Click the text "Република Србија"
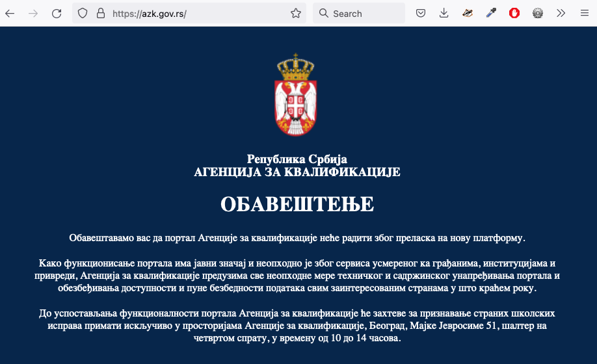This screenshot has width=597, height=364. coord(297,159)
